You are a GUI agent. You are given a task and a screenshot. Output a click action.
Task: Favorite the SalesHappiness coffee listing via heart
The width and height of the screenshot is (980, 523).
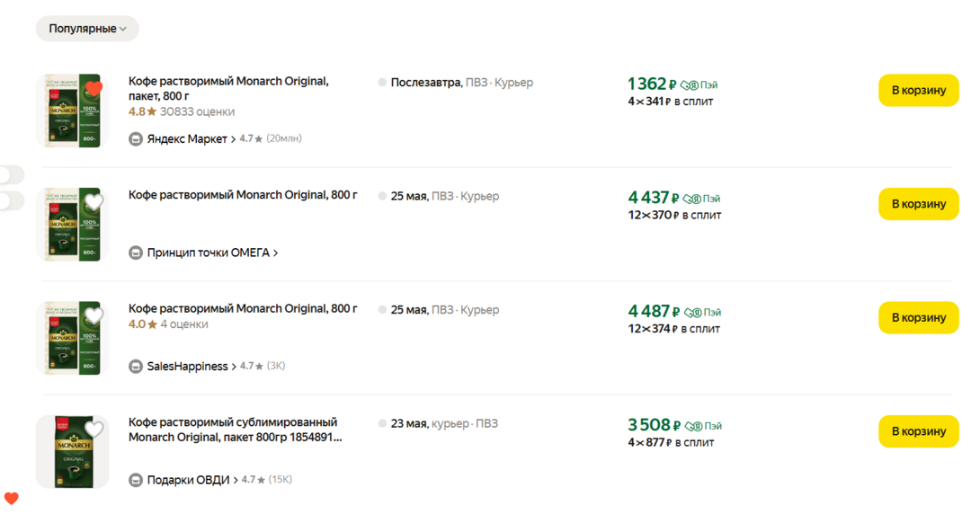(x=94, y=315)
